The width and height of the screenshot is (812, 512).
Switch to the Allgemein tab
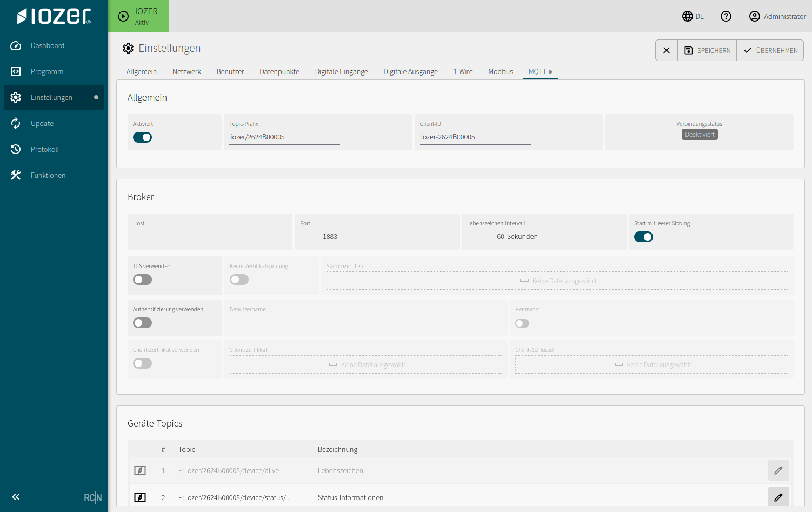tap(142, 71)
